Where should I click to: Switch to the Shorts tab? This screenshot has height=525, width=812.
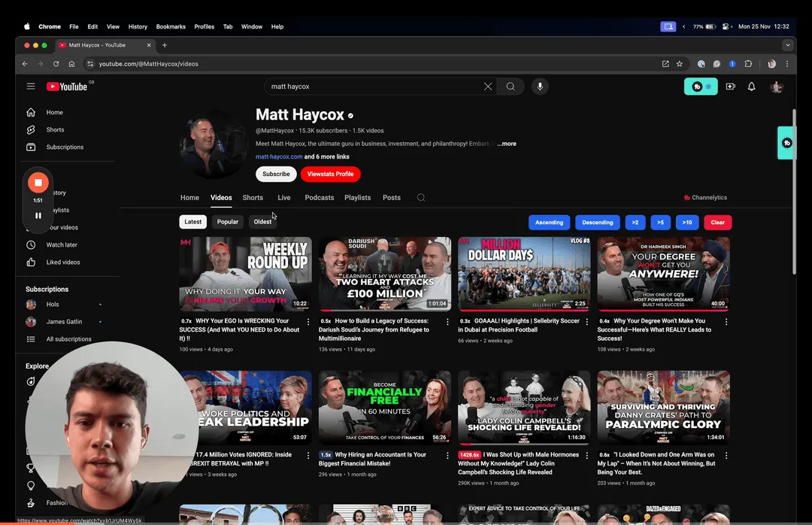(x=253, y=198)
